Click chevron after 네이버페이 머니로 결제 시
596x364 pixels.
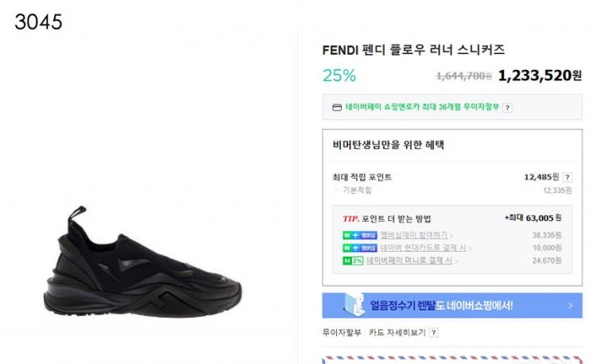click(x=457, y=261)
